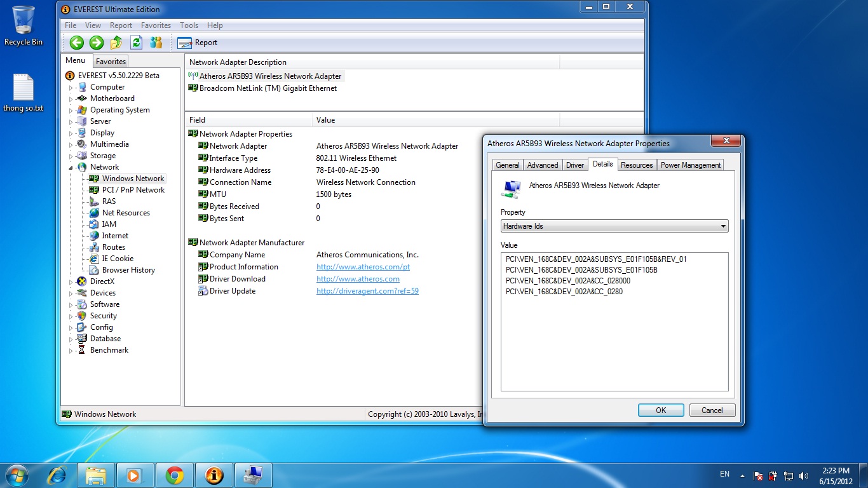Open Google Chrome from the taskbar
868x488 pixels.
pos(175,475)
